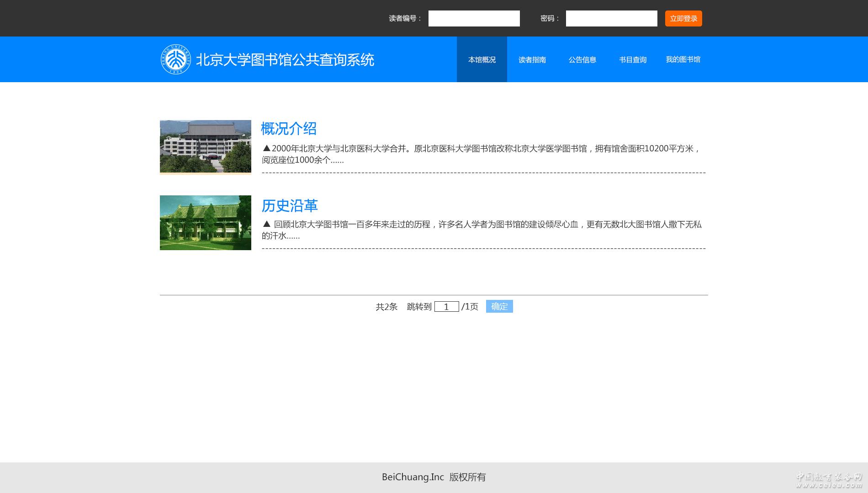Click the triangle marker before 2000年 text
The height and width of the screenshot is (493, 868).
pos(267,148)
